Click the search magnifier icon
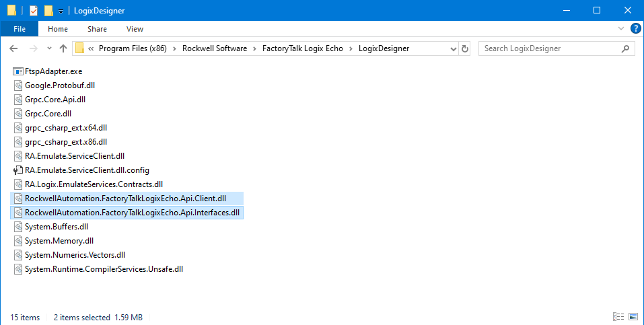The height and width of the screenshot is (325, 644). pos(625,48)
